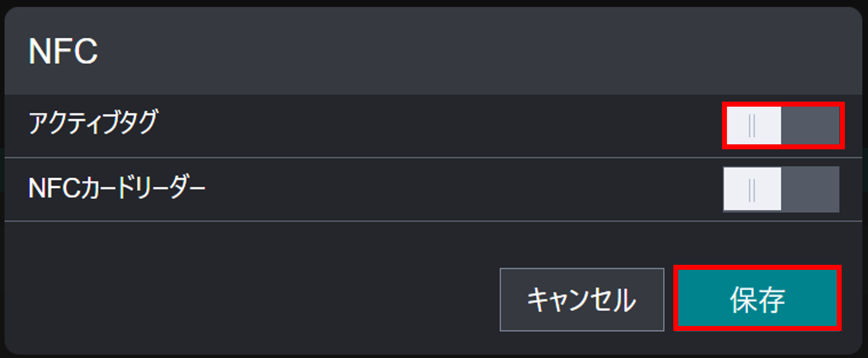Toggle the NFCカードリーダー switch

(x=781, y=189)
